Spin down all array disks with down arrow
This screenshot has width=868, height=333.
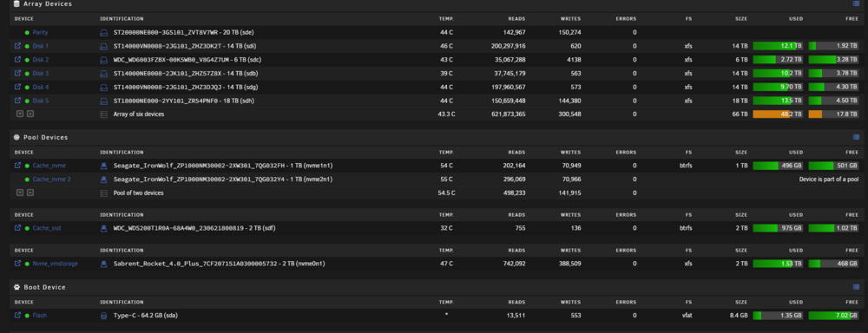[20, 114]
